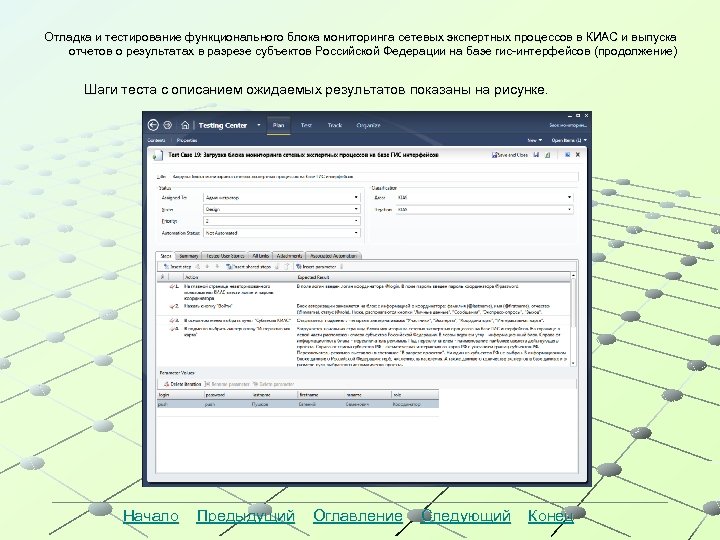This screenshot has width=720, height=540.
Task: Click the Title input field
Action: click(374, 176)
